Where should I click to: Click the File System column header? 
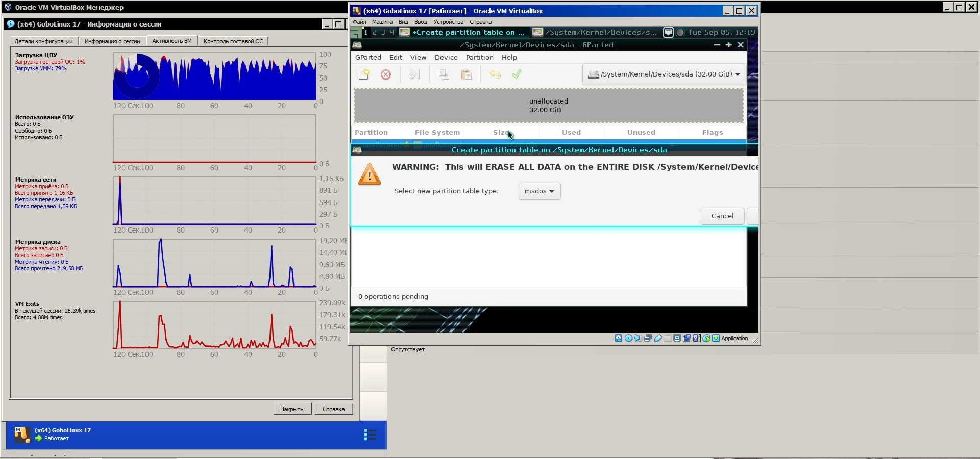pos(437,133)
